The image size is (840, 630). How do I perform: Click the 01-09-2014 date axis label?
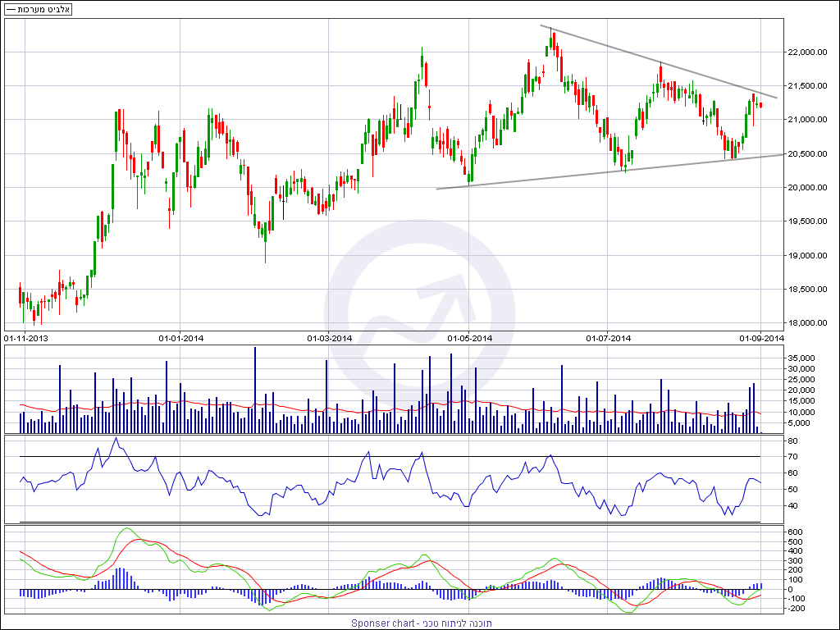click(762, 337)
